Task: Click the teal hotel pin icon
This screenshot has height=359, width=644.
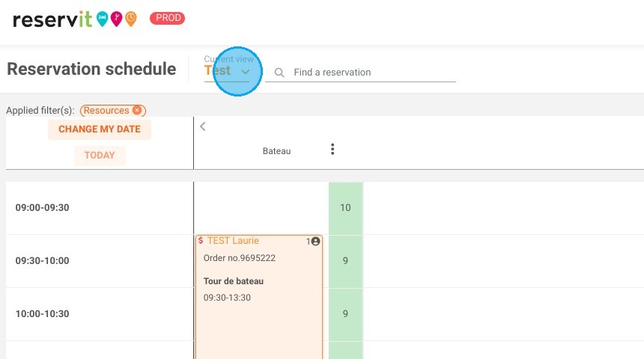Action: (x=103, y=19)
